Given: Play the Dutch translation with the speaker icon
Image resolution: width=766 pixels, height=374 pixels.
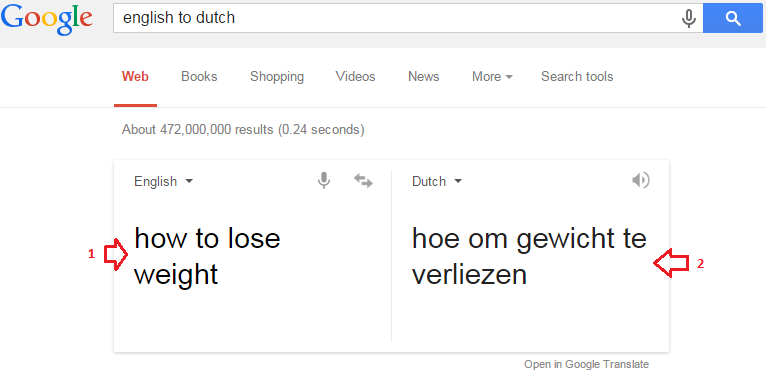Looking at the screenshot, I should pyautogui.click(x=640, y=180).
